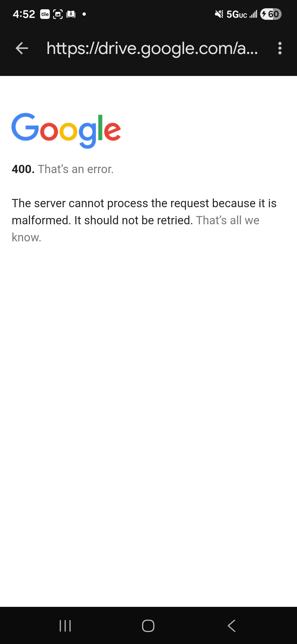Open the three-dot overflow menu

pyautogui.click(x=280, y=48)
